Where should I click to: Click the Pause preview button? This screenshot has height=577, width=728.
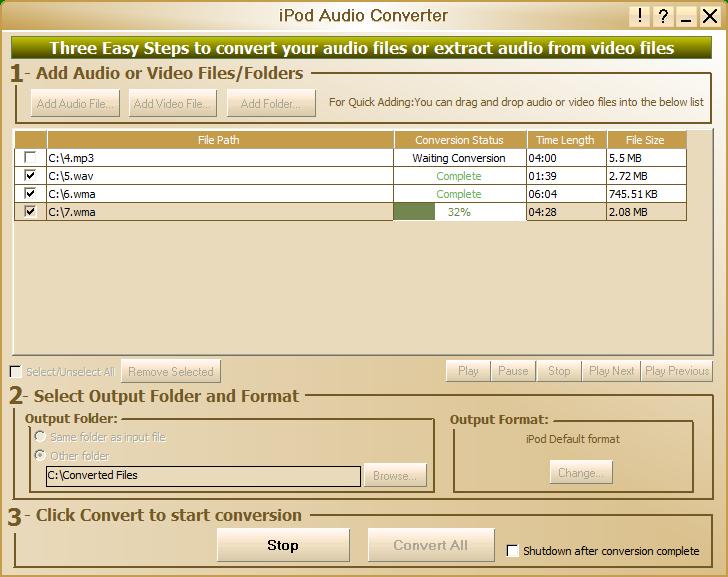coord(513,371)
